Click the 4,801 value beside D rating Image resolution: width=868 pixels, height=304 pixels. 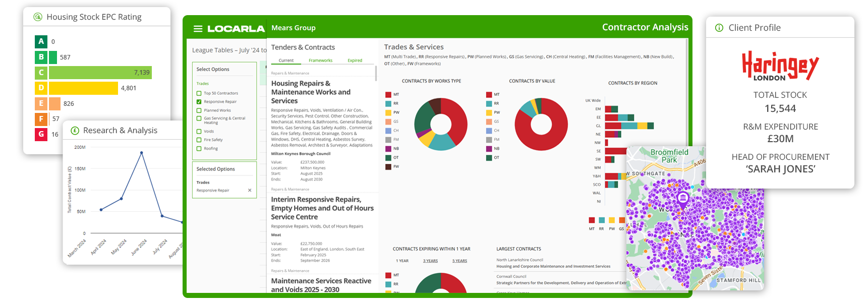(x=129, y=88)
